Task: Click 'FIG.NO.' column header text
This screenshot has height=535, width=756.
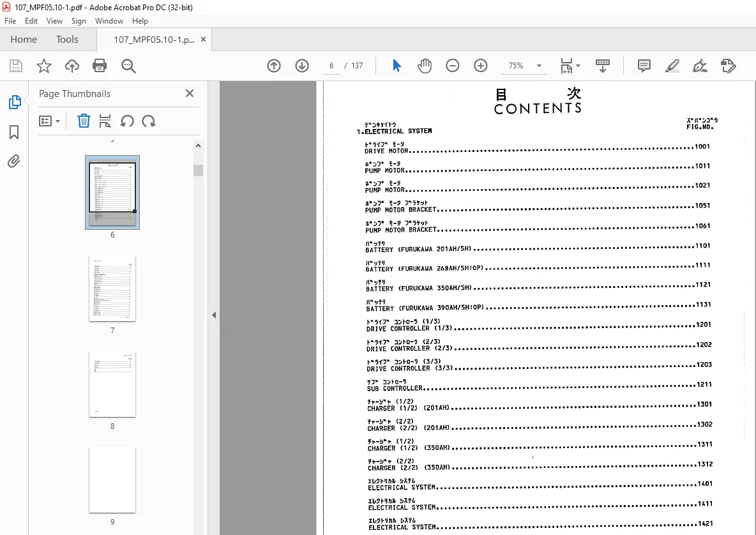Action: (x=700, y=127)
